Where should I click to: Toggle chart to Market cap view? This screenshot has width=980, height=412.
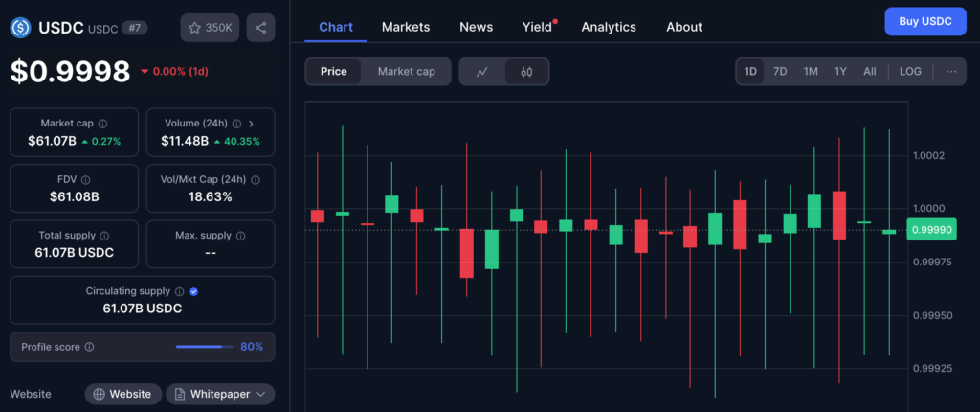406,72
